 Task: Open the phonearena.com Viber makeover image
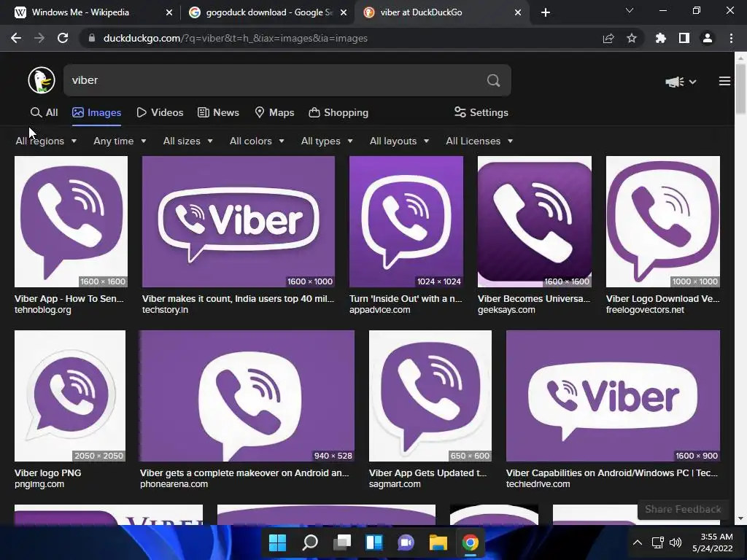click(247, 396)
